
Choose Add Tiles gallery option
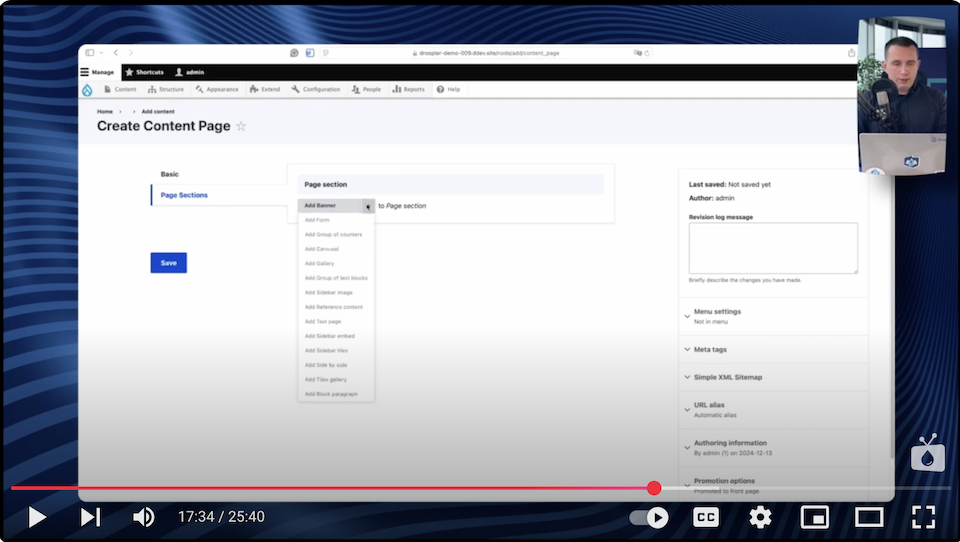[x=326, y=380]
